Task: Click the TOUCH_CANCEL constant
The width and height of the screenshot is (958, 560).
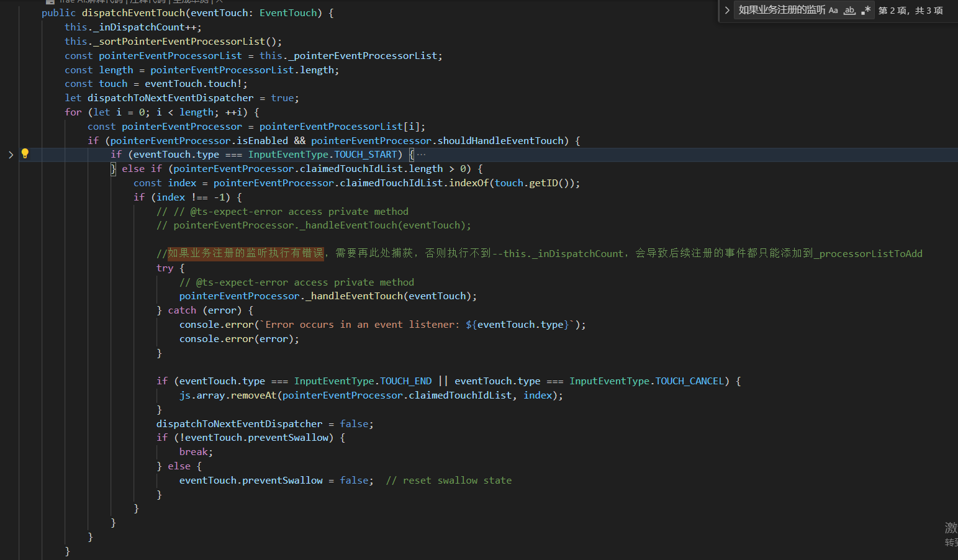Action: [689, 381]
